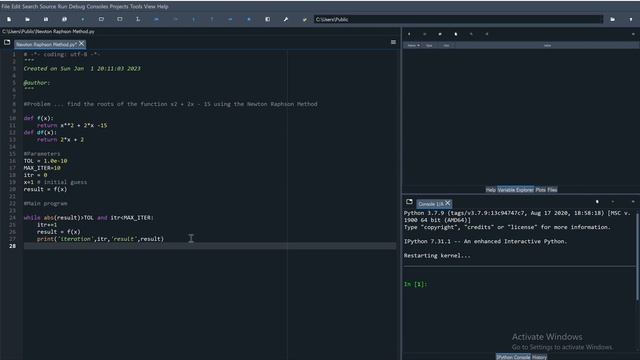This screenshot has width=640, height=360.
Task: Open the Debug menu
Action: click(x=77, y=7)
